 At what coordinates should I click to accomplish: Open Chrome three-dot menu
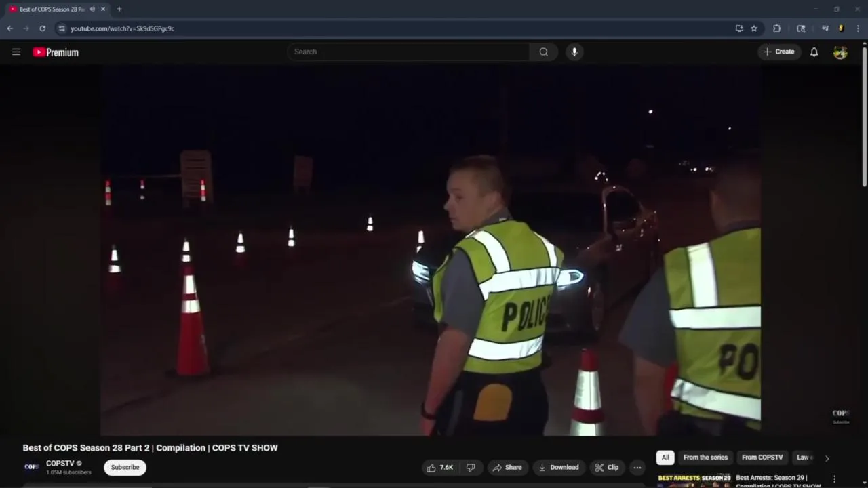[x=858, y=28]
